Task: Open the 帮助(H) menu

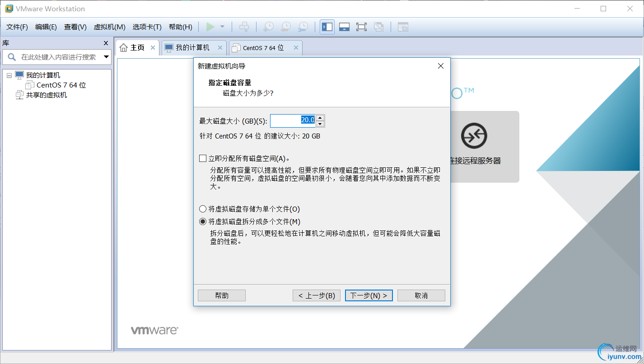Action: [181, 27]
